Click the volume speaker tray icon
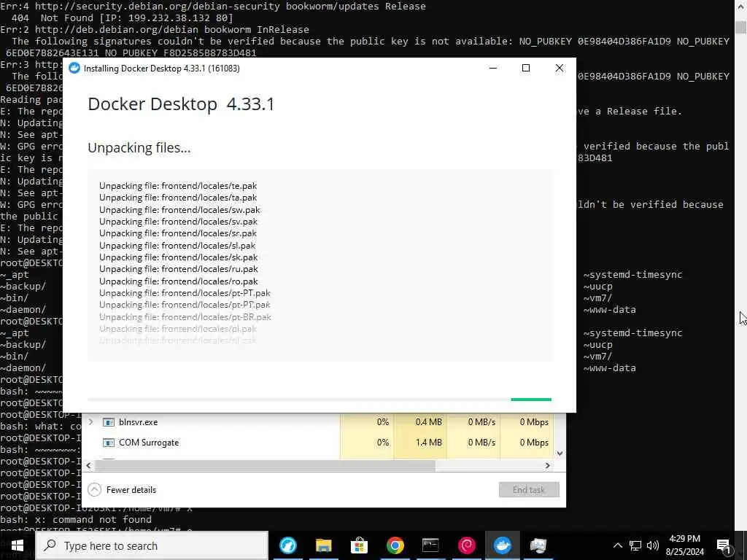This screenshot has width=747, height=560. click(x=653, y=545)
